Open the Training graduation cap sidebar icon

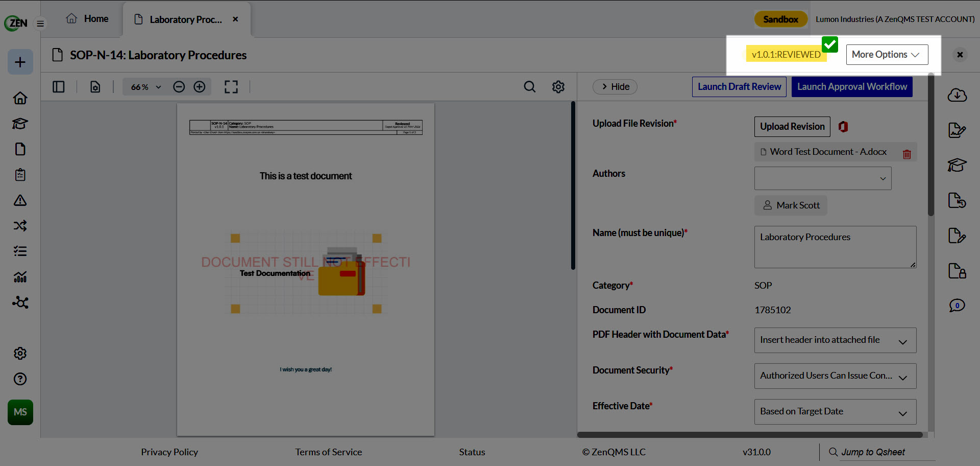20,123
